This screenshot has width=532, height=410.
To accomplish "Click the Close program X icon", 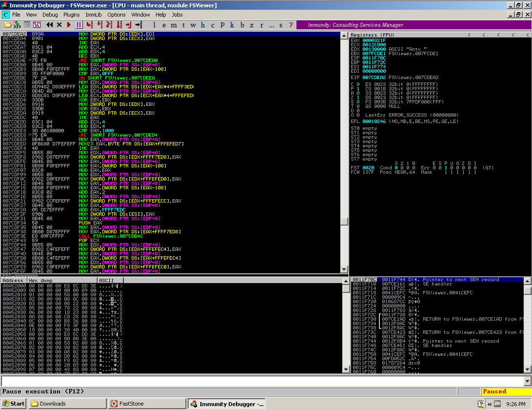I will pyautogui.click(x=59, y=25).
